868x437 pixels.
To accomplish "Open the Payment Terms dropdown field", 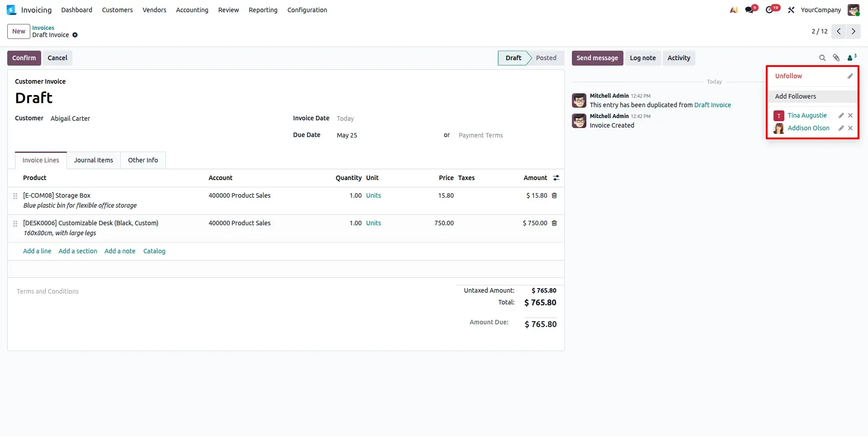I will click(x=508, y=135).
